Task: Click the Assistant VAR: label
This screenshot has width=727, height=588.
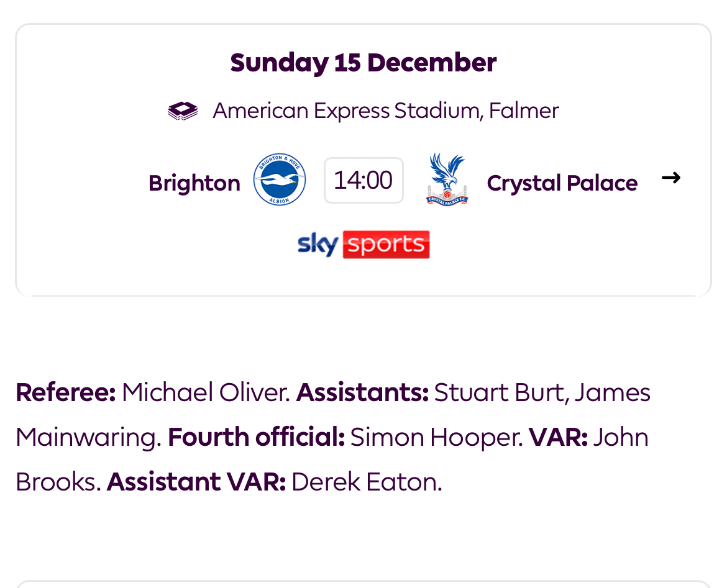Action: tap(196, 481)
